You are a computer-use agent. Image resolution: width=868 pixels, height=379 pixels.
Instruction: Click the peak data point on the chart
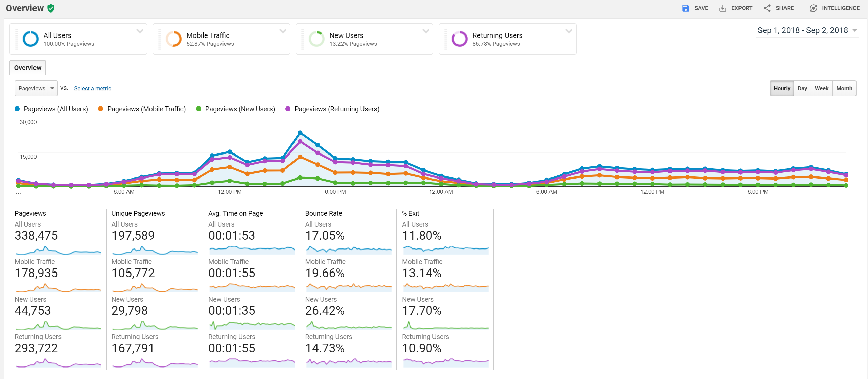300,132
